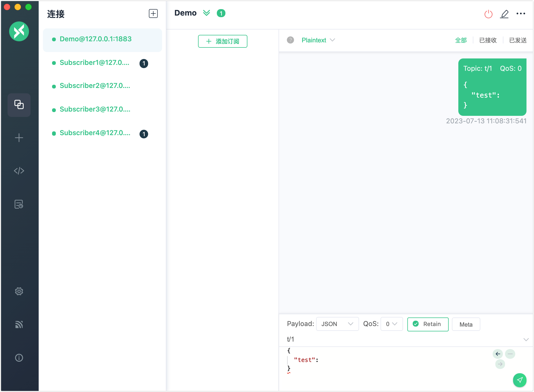Select the Connections panel icon in sidebar

19,105
